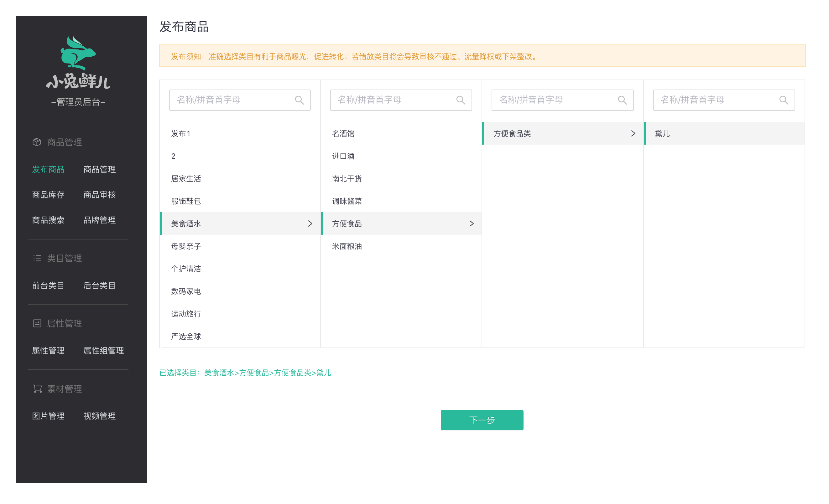Go to 商品审核 in the sidebar
This screenshot has width=829, height=504.
(x=100, y=195)
